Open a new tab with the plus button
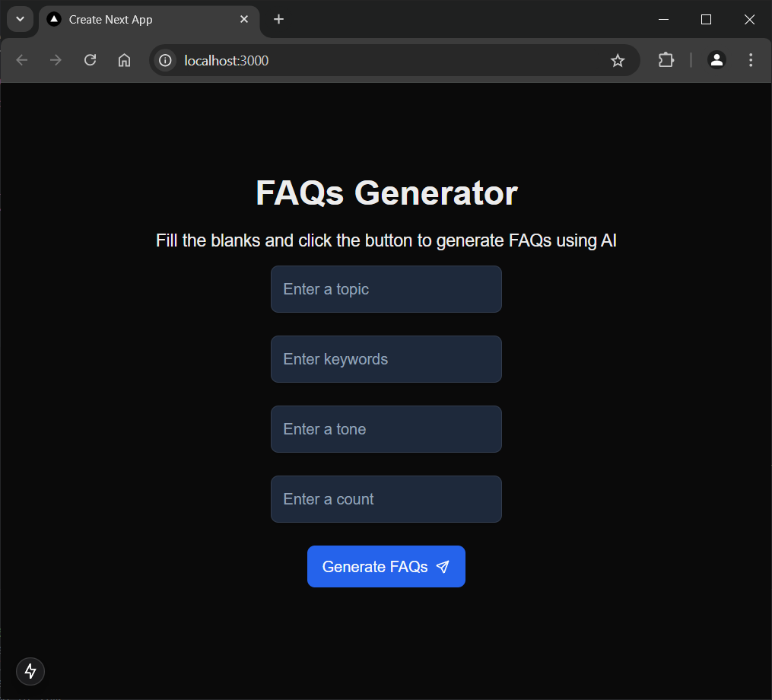Viewport: 772px width, 700px height. (x=278, y=19)
